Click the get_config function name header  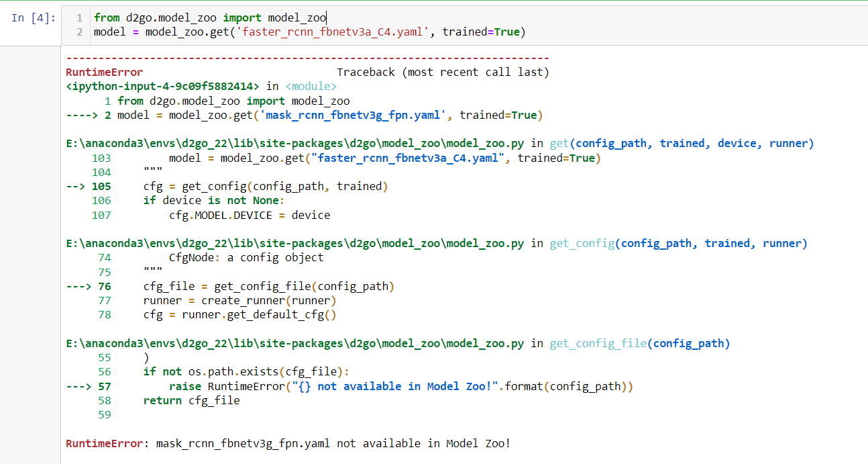pos(582,243)
